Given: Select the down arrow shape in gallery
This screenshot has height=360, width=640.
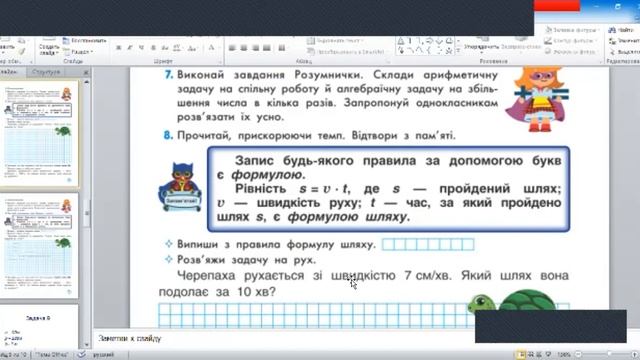Looking at the screenshot, I should pyautogui.click(x=439, y=41).
